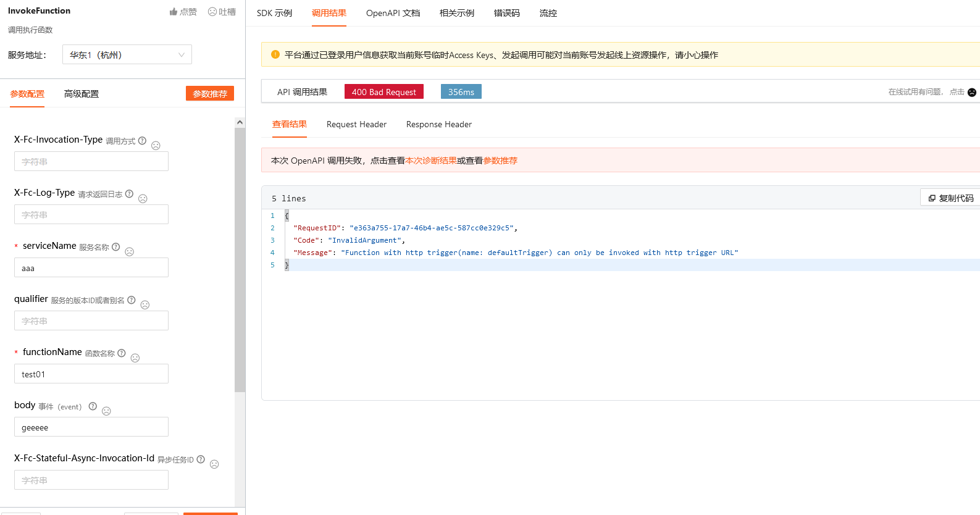This screenshot has width=980, height=515.
Task: Open help icon for X-Fc-Invocation-Type
Action: (x=142, y=141)
